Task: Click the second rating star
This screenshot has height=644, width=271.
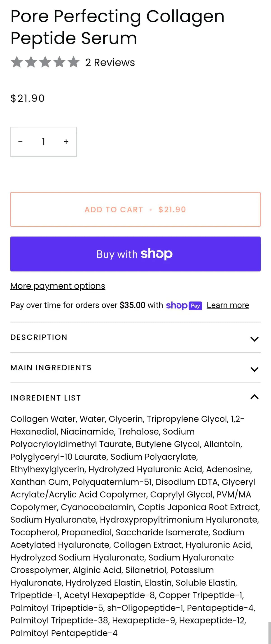Action: coord(31,62)
